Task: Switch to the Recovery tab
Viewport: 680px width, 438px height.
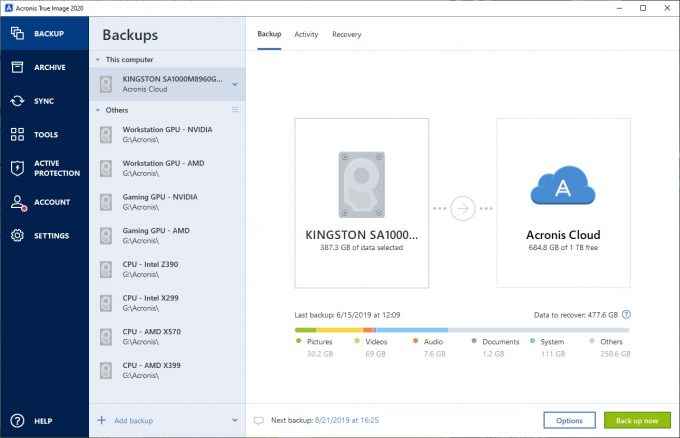Action: (347, 34)
